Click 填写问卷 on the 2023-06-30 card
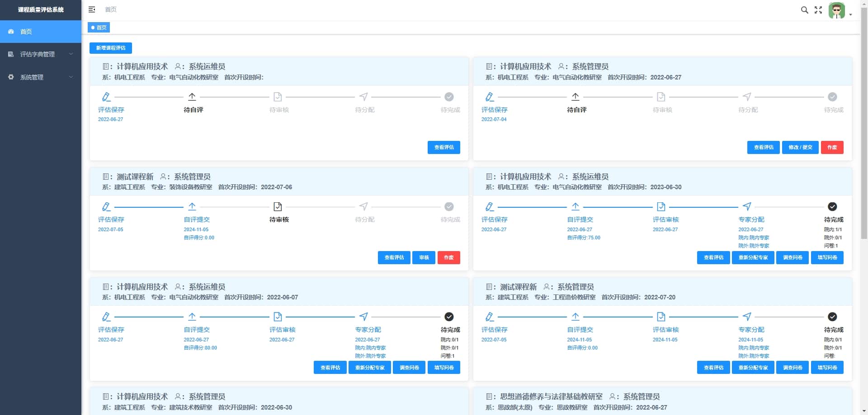This screenshot has height=415, width=868. tap(827, 257)
